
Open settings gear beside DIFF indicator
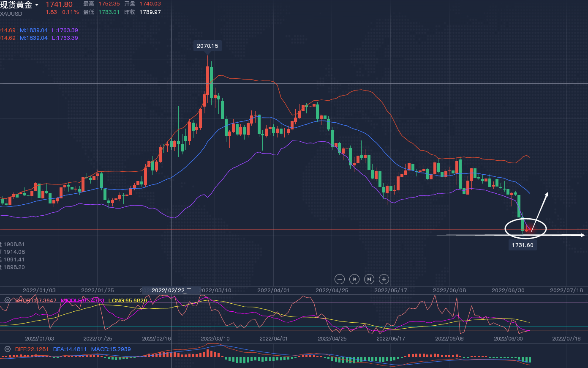(7, 349)
